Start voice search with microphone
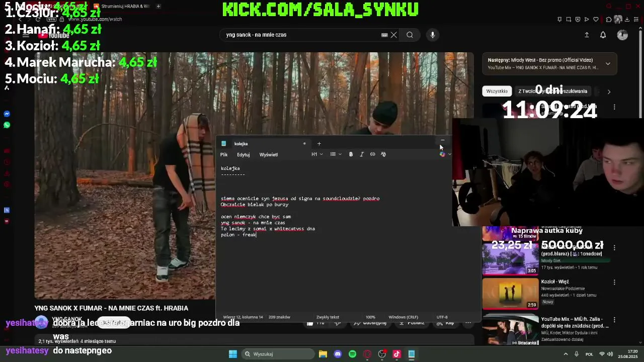The image size is (644, 362). pos(432,35)
